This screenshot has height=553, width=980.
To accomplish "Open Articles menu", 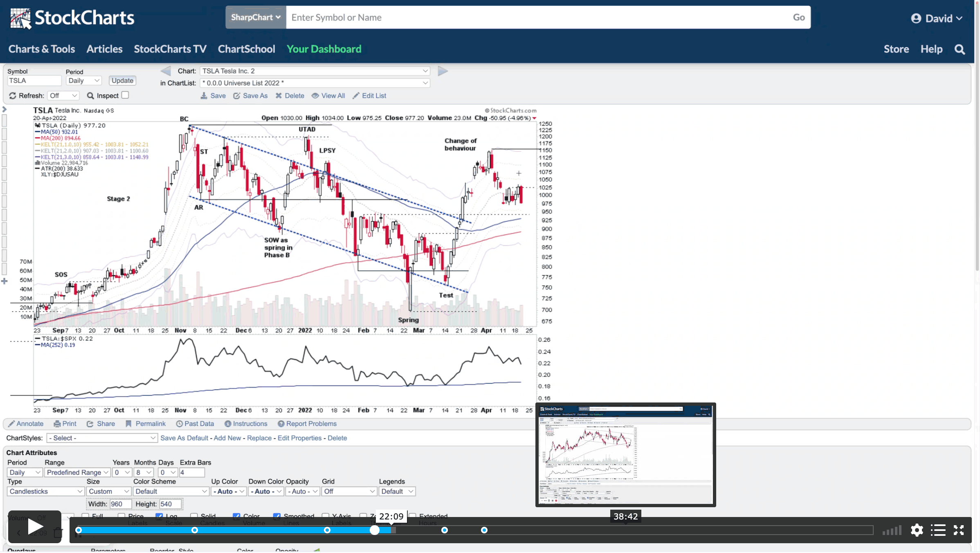I will click(104, 49).
